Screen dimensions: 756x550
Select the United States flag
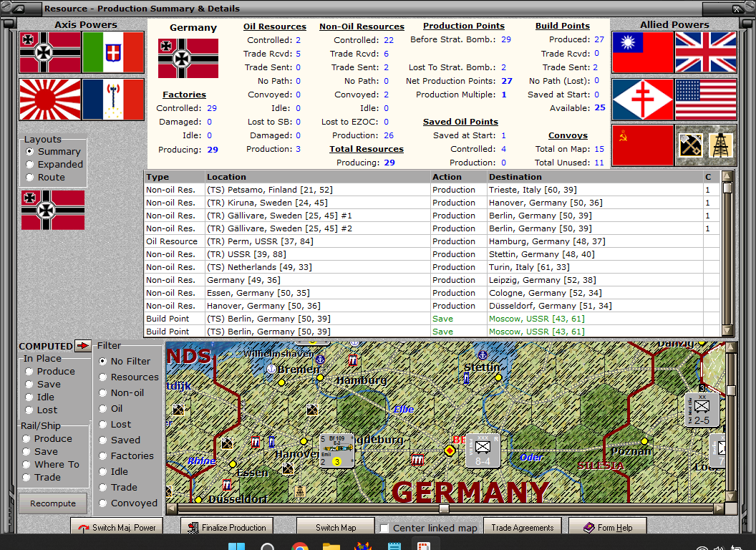tap(706, 100)
